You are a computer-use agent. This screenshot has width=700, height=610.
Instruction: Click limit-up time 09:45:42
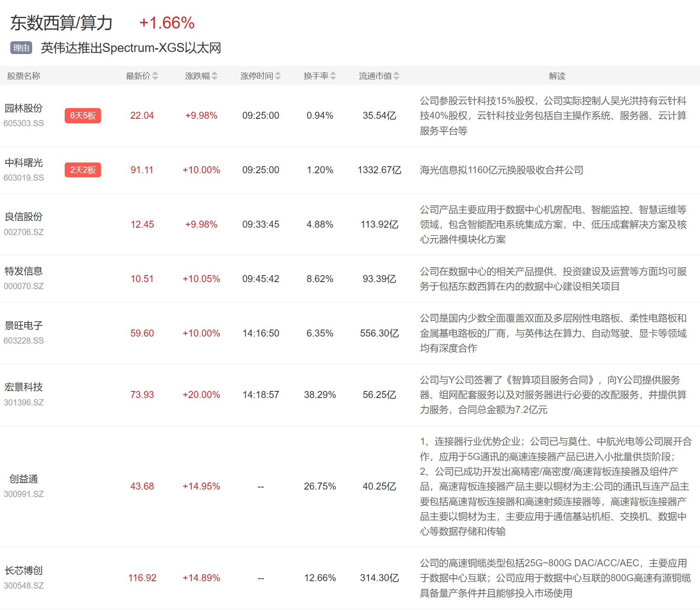[261, 279]
